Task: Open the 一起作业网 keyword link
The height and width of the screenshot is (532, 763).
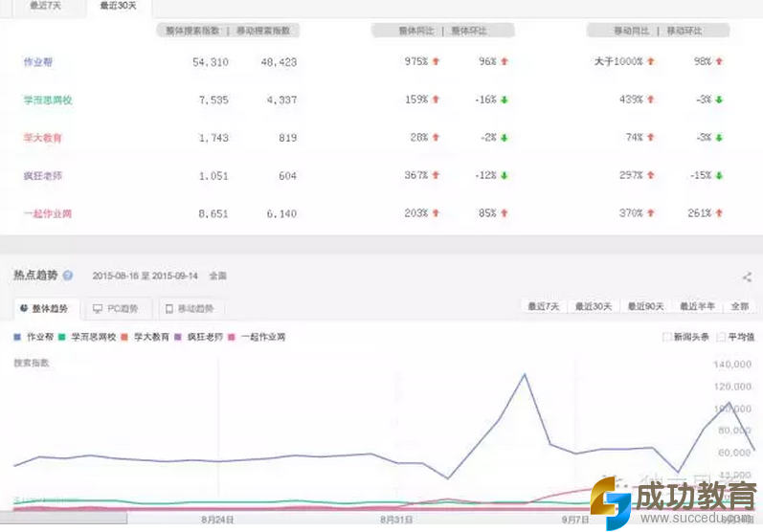Action: 48,213
